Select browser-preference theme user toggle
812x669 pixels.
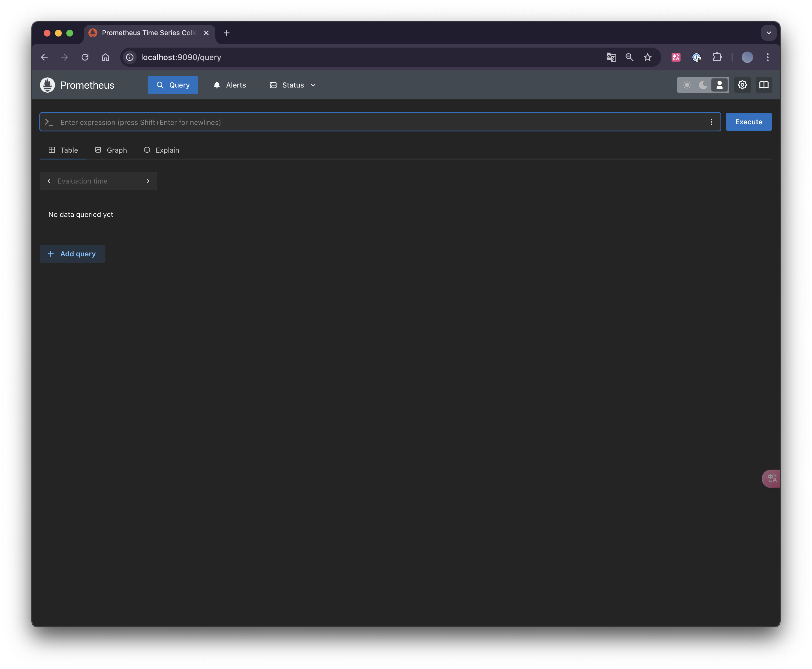pos(720,85)
